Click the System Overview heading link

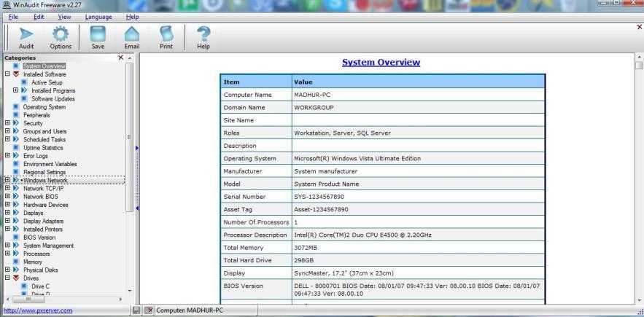tap(381, 63)
